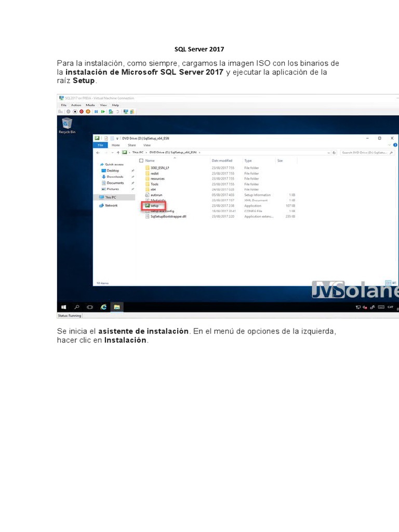Click the orange Save state icon in the VM toolbar

coord(88,112)
